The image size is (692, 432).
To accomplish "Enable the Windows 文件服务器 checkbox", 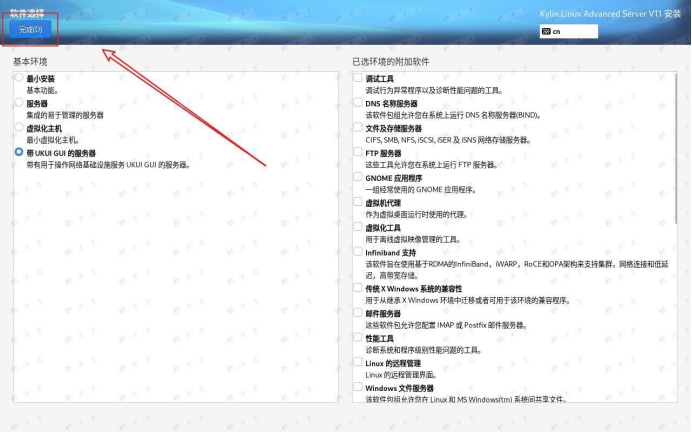I will pyautogui.click(x=358, y=387).
